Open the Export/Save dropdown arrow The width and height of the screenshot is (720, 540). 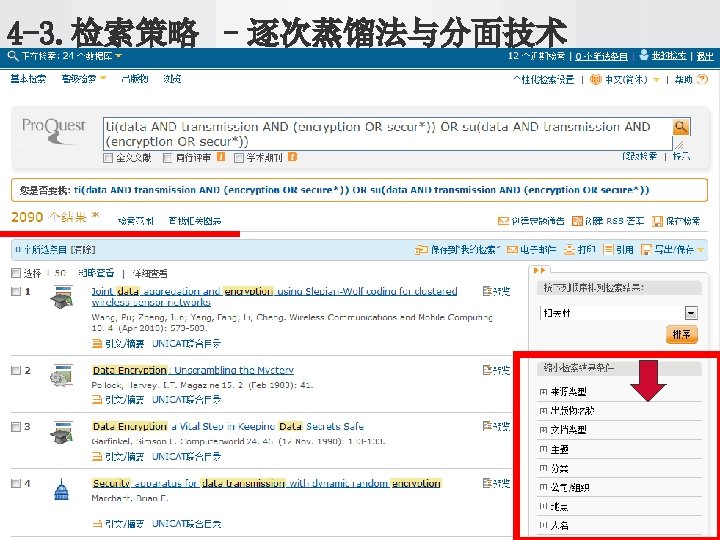coord(701,250)
